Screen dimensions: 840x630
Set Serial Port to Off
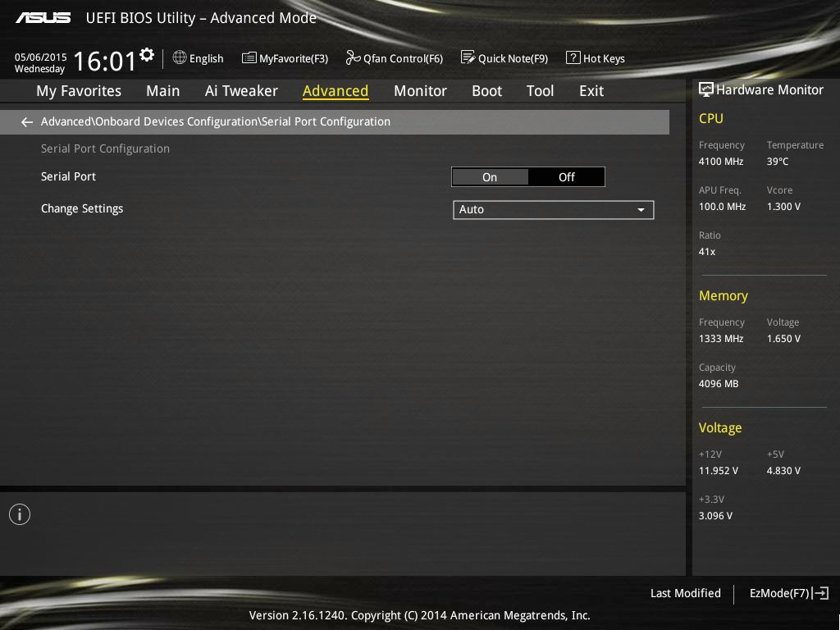[567, 177]
